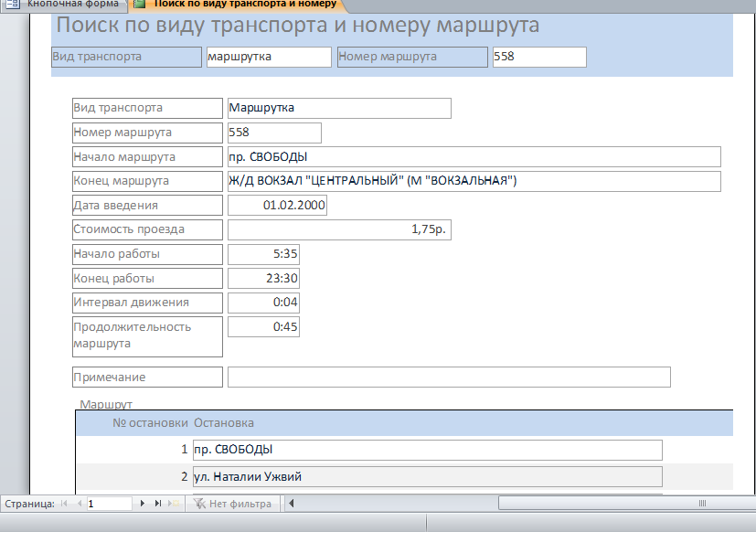Click the search field containing маршрутка

269,57
